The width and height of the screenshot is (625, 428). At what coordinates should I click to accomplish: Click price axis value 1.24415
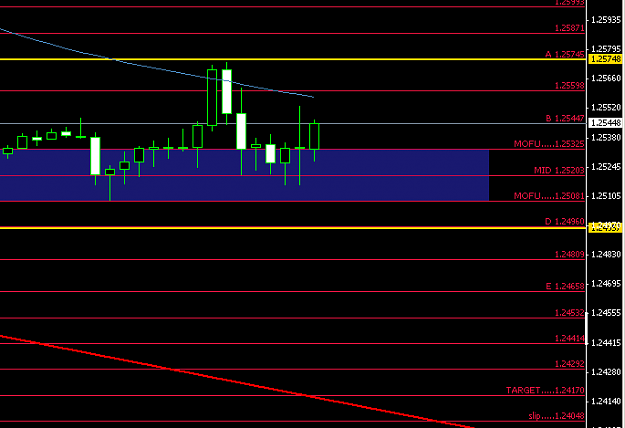click(x=606, y=342)
